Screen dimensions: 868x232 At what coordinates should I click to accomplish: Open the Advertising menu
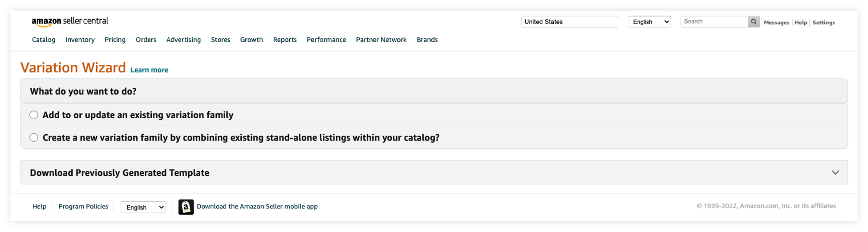click(x=183, y=40)
